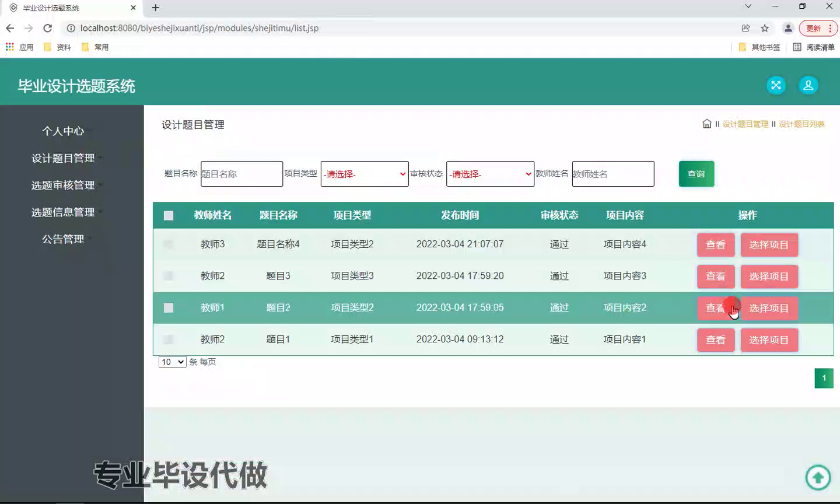
Task: Go to page 1 in pagination
Action: (x=824, y=378)
